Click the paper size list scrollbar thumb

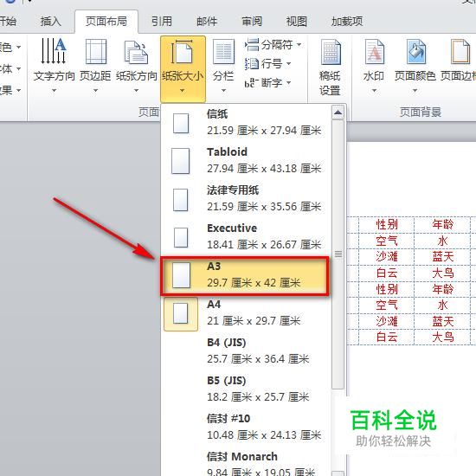[338, 254]
